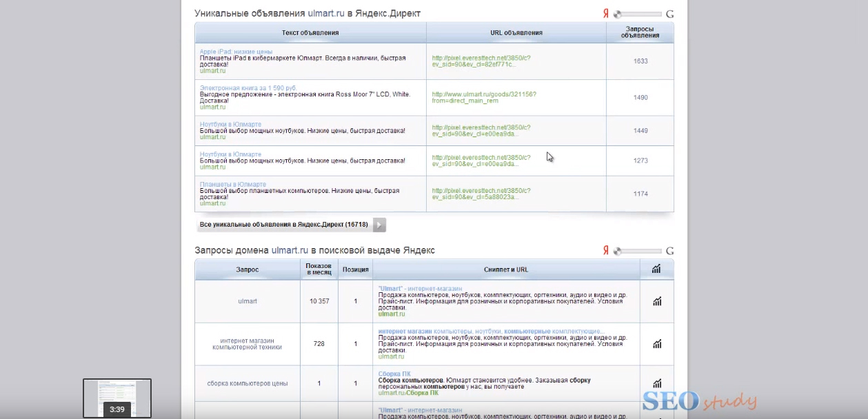This screenshot has width=868, height=419.
Task: Open the chart icon for the 'ulmart' query
Action: [x=657, y=301]
